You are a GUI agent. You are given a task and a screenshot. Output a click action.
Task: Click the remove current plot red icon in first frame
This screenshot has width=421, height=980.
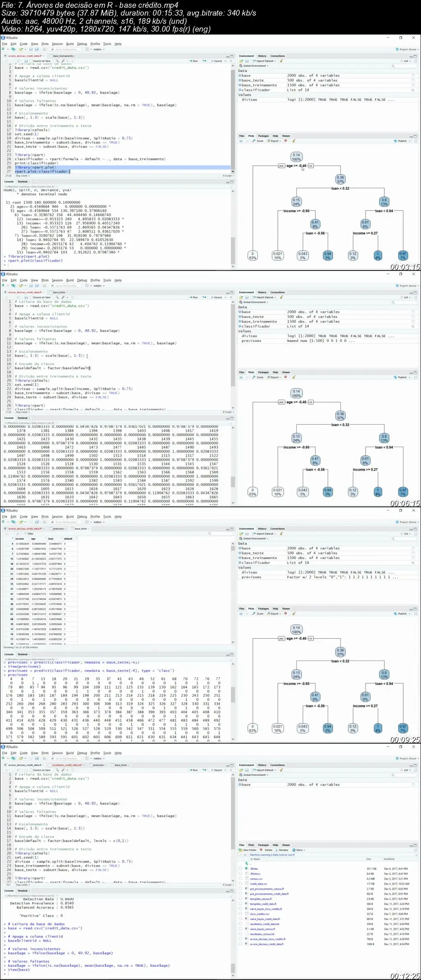pos(286,141)
